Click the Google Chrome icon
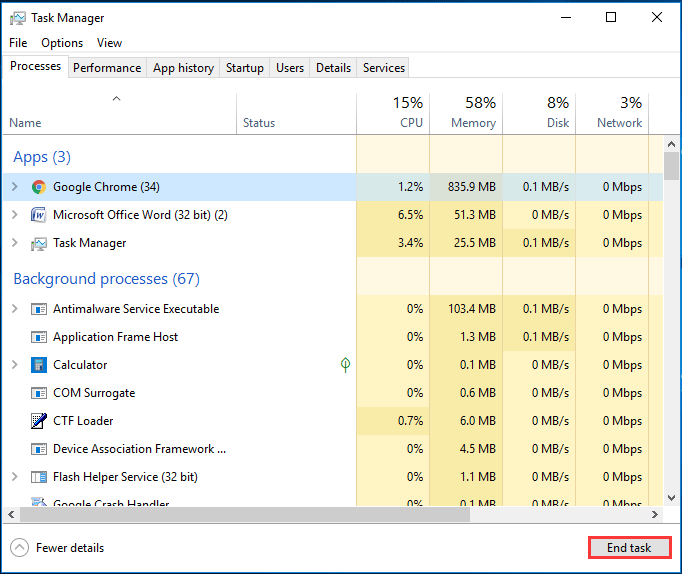This screenshot has width=682, height=574. coord(39,187)
